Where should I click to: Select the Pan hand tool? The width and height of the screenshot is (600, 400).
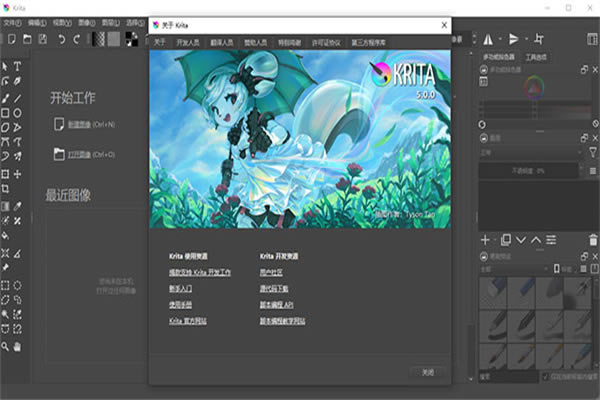(x=17, y=347)
